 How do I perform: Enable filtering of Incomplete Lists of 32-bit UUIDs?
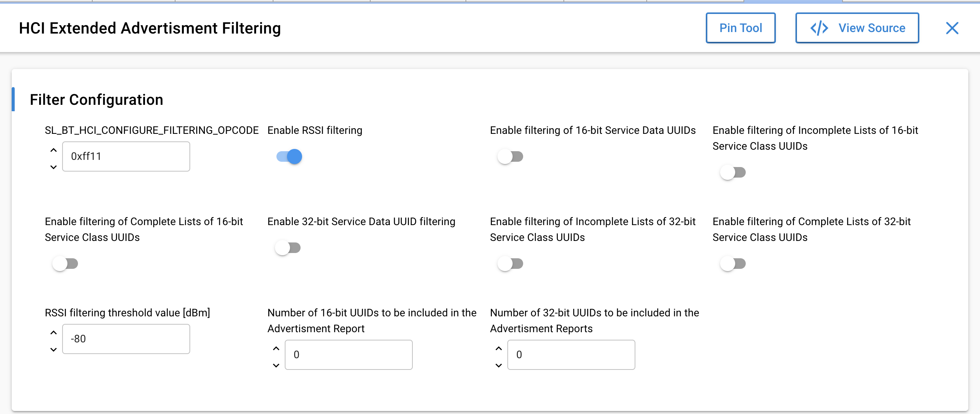pos(511,263)
